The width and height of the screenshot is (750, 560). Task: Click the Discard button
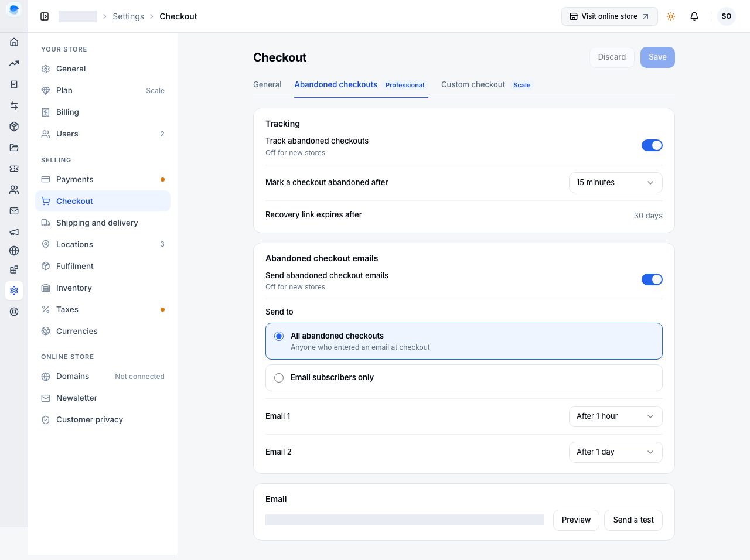[x=612, y=57]
